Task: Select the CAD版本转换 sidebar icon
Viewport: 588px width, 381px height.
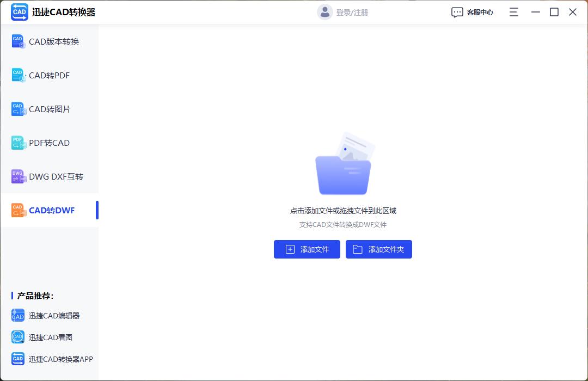Action: click(x=18, y=41)
